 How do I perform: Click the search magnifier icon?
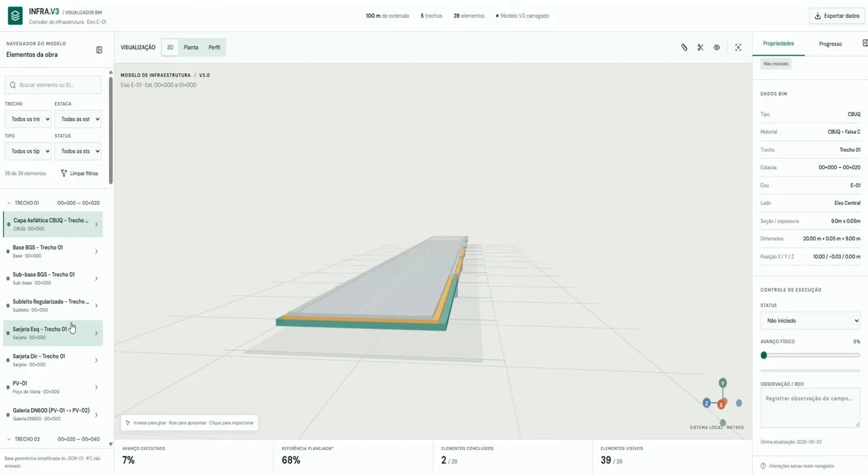pyautogui.click(x=13, y=85)
